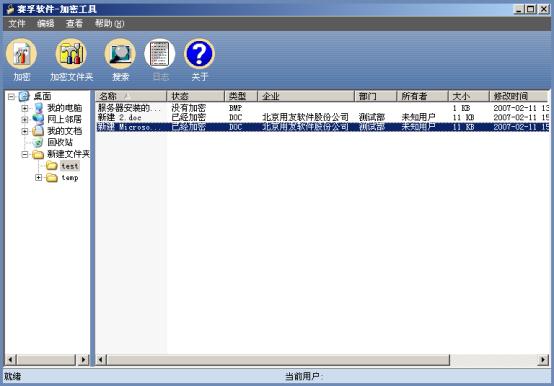Sort by the 名称 column header
Viewport: 554px width, 386px height.
[x=131, y=96]
